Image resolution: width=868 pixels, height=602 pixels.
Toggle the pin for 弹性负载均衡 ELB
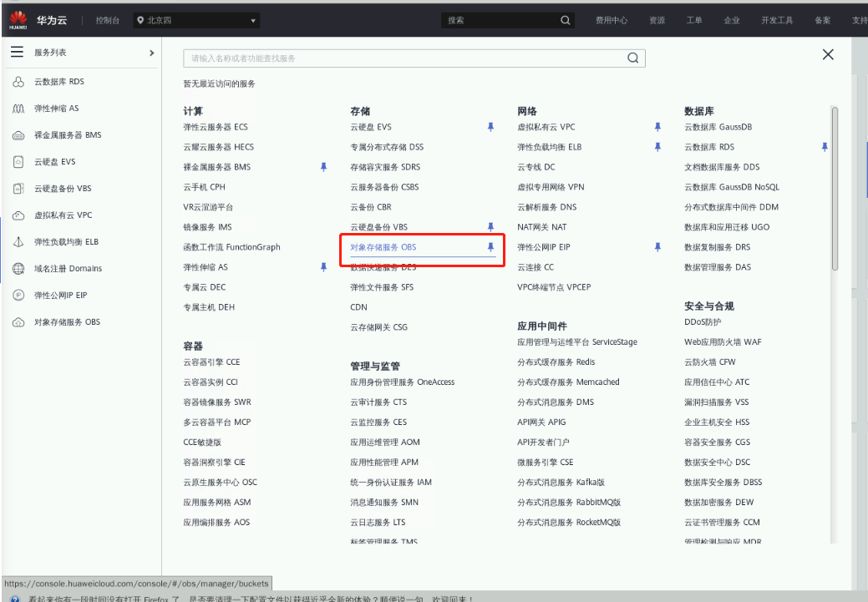[x=657, y=147]
